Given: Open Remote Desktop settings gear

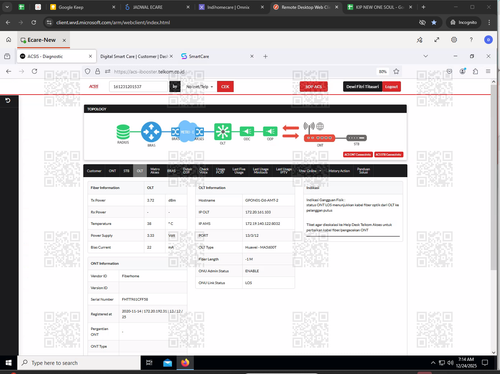Looking at the screenshot, I should click(x=454, y=40).
